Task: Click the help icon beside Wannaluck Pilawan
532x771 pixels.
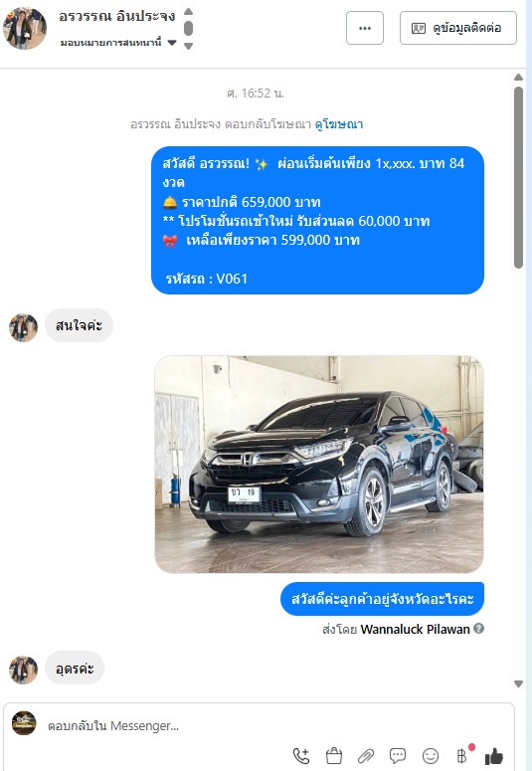Action: 479,628
